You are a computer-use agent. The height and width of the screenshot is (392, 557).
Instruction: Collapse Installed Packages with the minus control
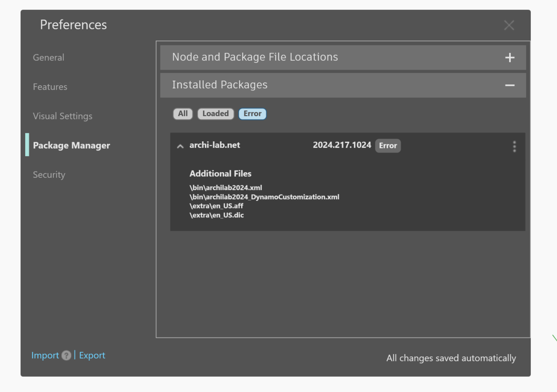(509, 84)
